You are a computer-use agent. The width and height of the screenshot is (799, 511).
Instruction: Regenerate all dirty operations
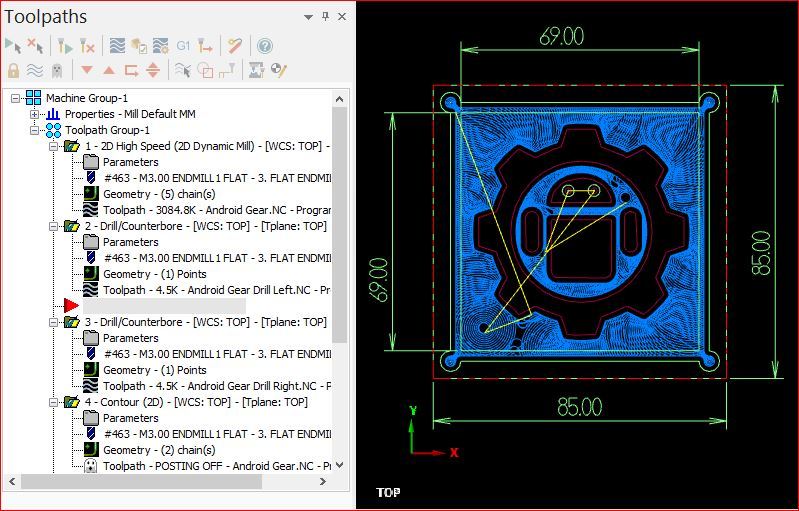[88, 46]
